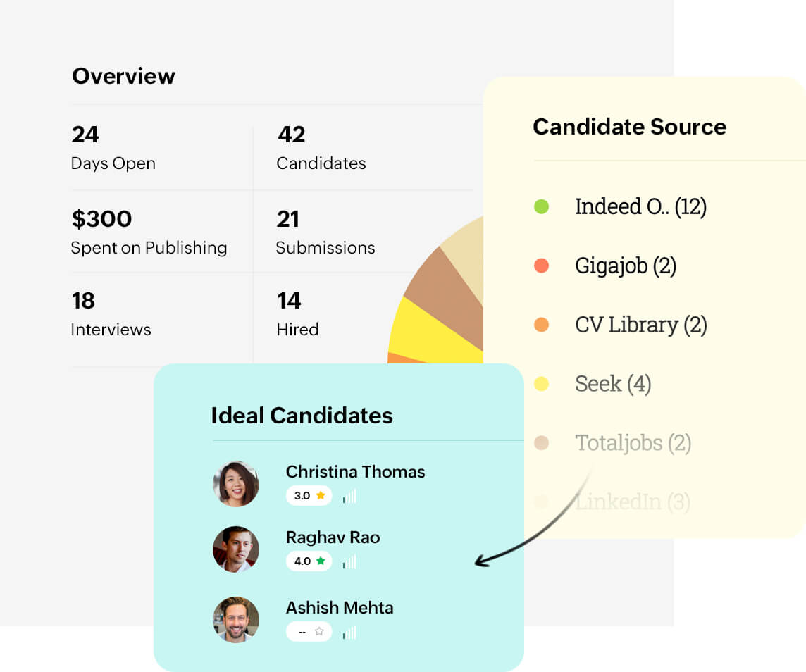The height and width of the screenshot is (672, 806).
Task: Click signal bars icon beside Christina Thomas's rating
Action: click(x=349, y=497)
